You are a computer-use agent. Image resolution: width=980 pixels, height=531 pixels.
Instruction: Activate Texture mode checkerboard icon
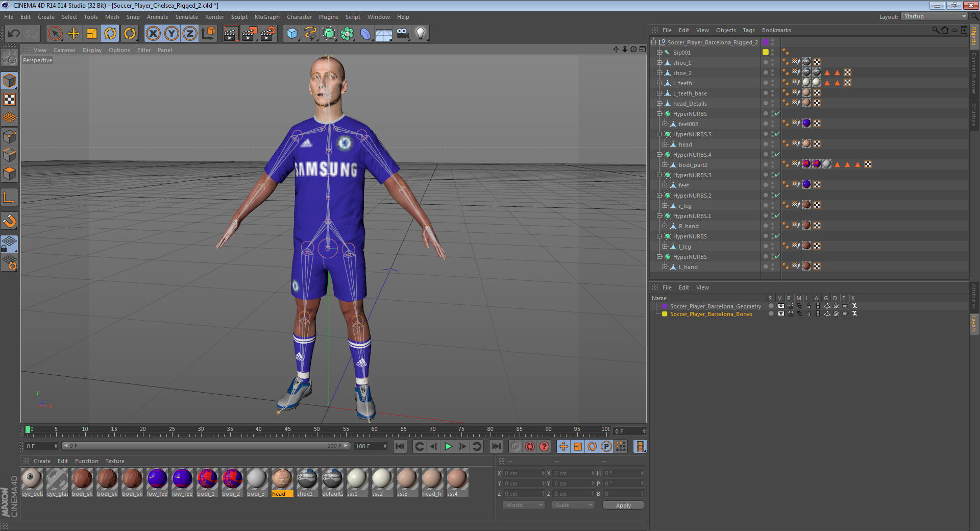(10, 99)
